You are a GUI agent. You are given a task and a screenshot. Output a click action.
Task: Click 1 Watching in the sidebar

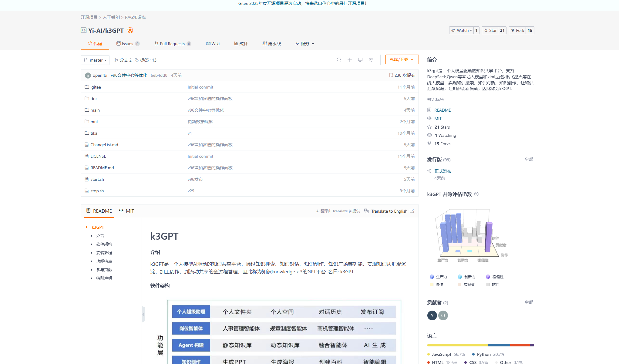444,135
